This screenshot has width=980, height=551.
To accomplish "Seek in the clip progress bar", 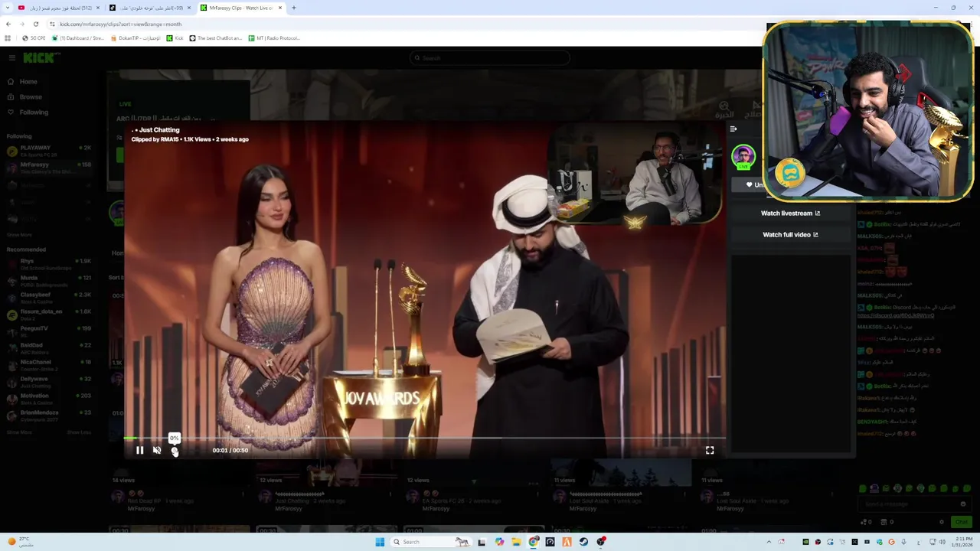I will click(425, 439).
